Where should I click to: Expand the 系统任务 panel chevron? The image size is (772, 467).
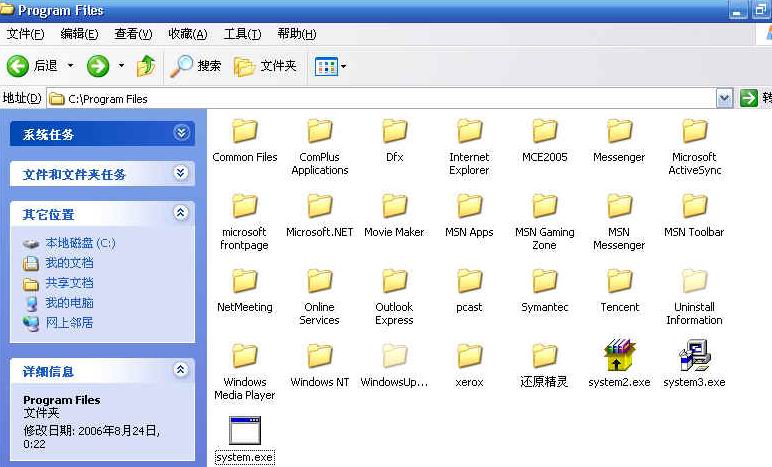181,133
